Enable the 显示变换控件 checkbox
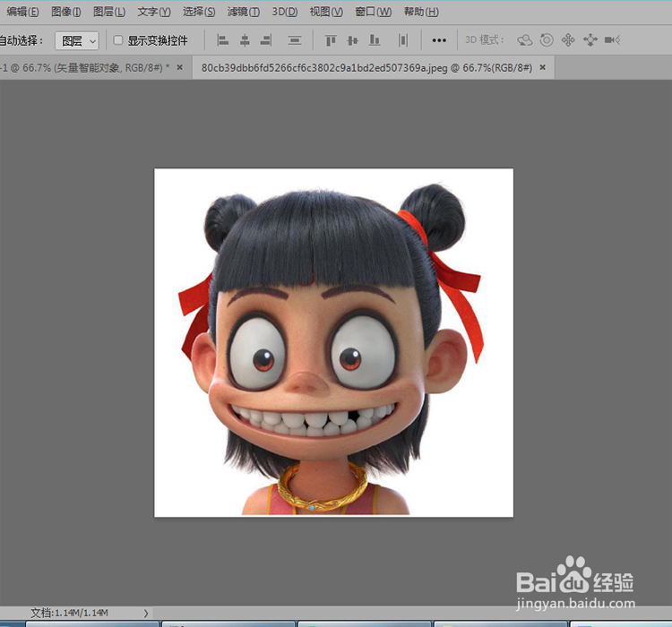 [118, 40]
